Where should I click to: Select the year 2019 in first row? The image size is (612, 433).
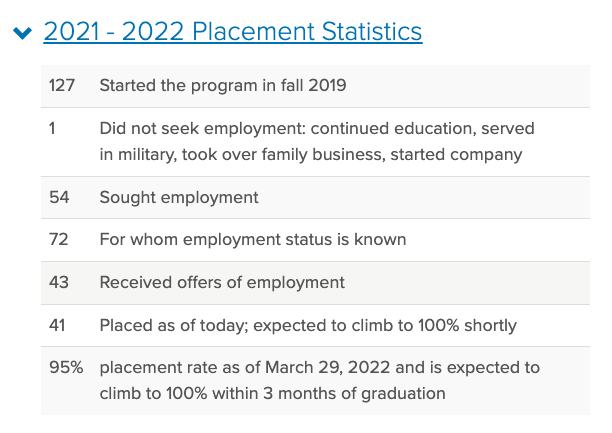[326, 85]
